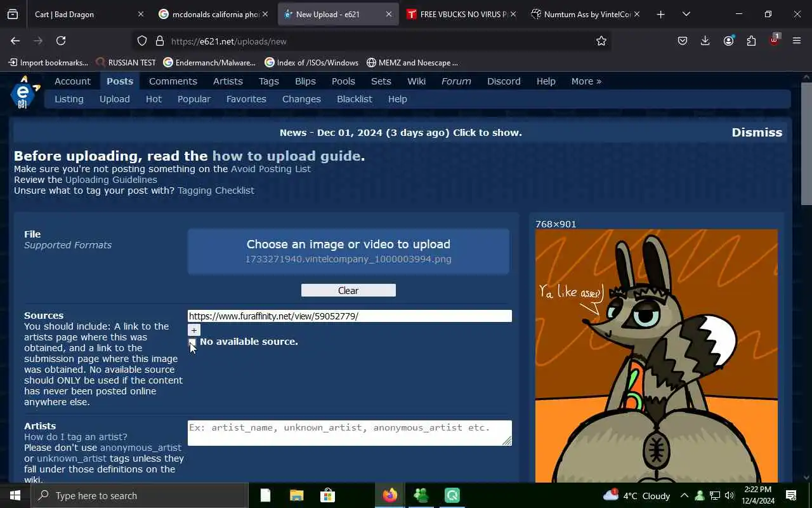Open the blank document app on the taskbar
The height and width of the screenshot is (508, 812).
pyautogui.click(x=265, y=495)
